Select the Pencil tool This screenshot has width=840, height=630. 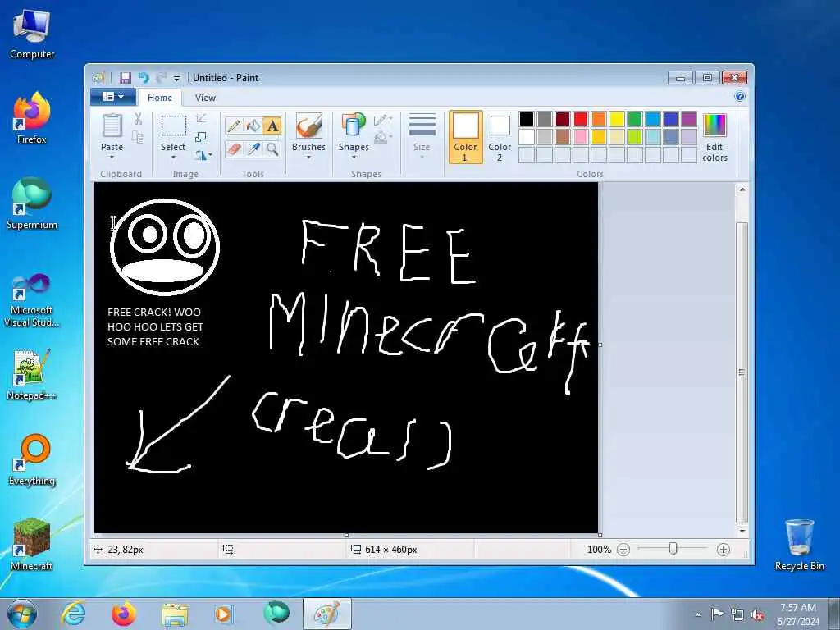click(234, 126)
